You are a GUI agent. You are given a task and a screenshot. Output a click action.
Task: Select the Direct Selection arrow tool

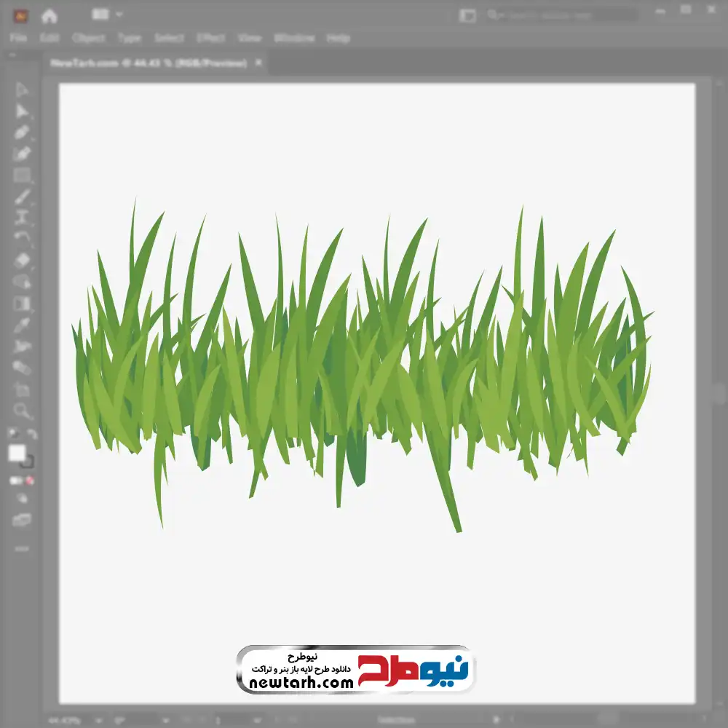pos(21,111)
